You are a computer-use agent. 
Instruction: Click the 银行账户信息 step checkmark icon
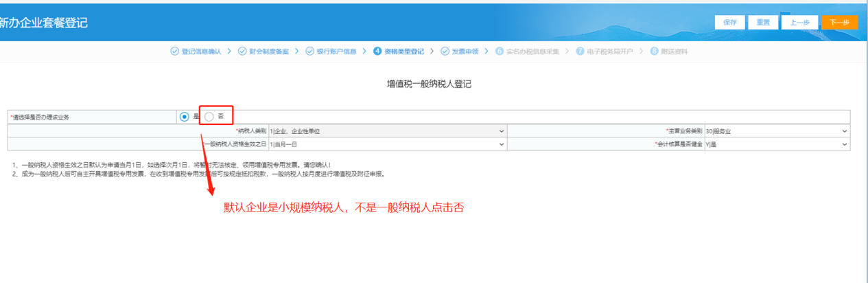coord(309,52)
